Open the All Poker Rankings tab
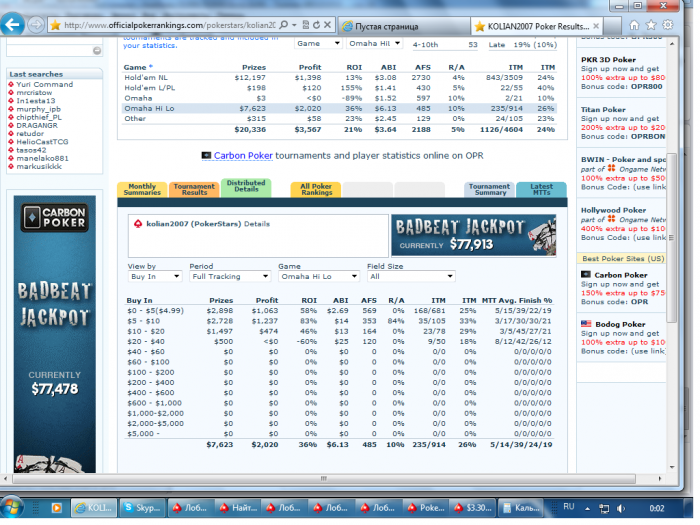The image size is (700, 525). [x=316, y=189]
